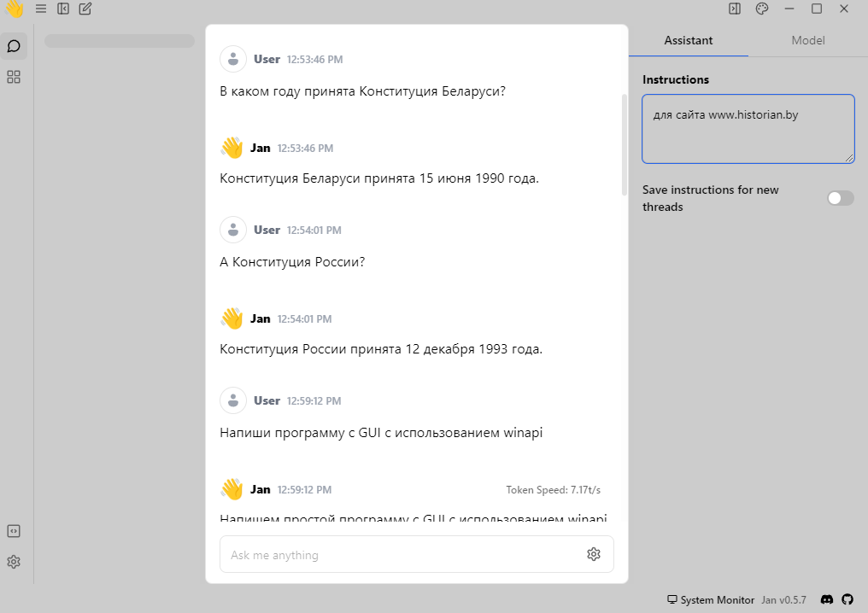
Task: Open Settings gear in left sidebar
Action: coord(14,562)
